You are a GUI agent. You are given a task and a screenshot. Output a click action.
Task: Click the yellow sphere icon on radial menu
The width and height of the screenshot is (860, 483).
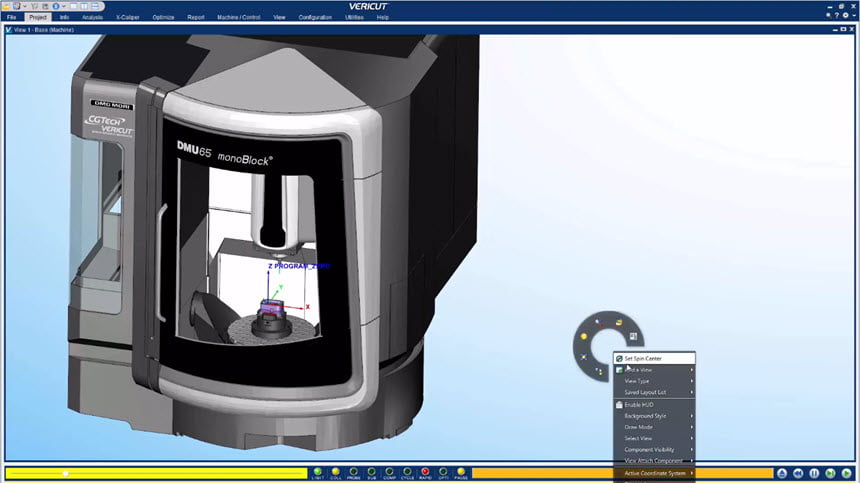(584, 337)
